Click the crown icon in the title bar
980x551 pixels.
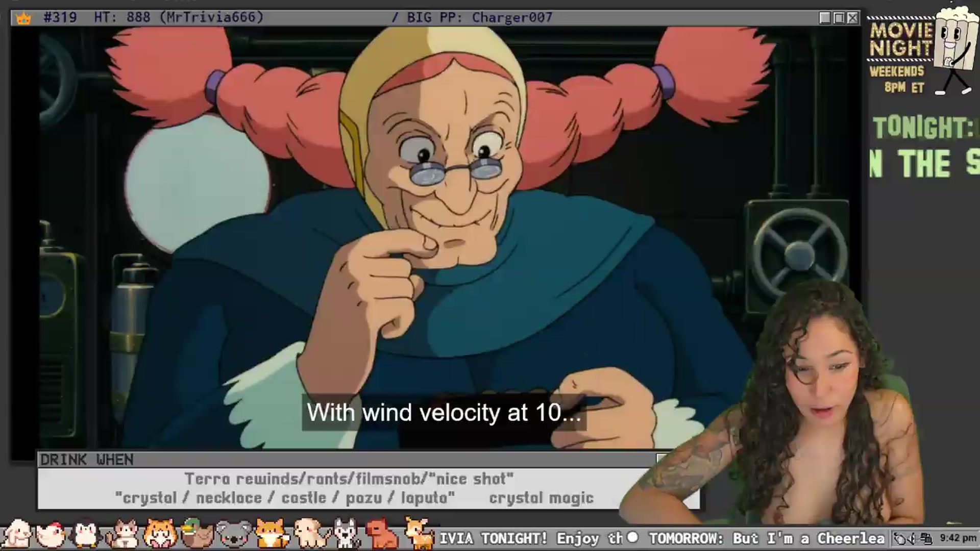pos(23,18)
